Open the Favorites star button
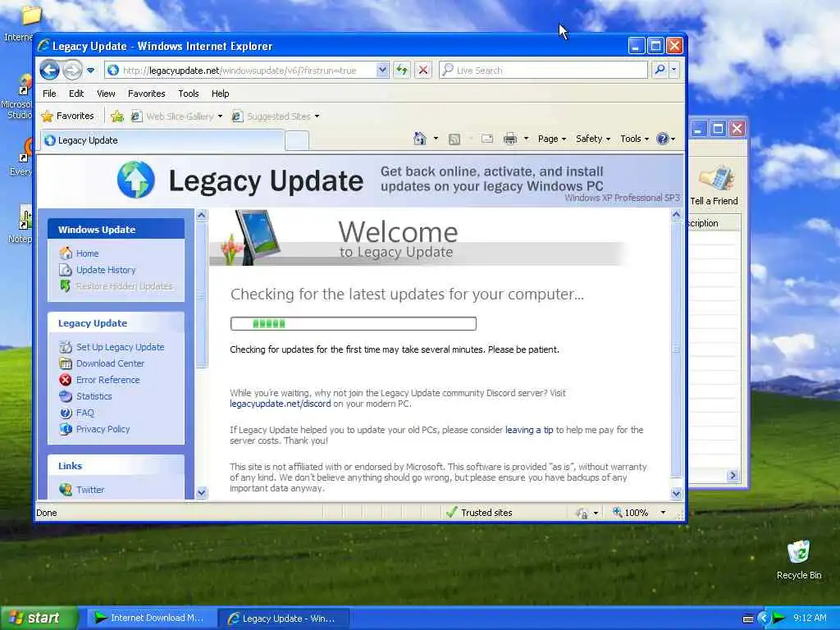The image size is (840, 630). [67, 116]
